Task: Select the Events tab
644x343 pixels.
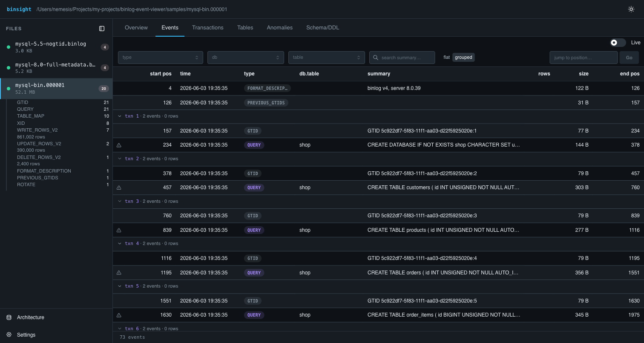Action: (x=170, y=28)
